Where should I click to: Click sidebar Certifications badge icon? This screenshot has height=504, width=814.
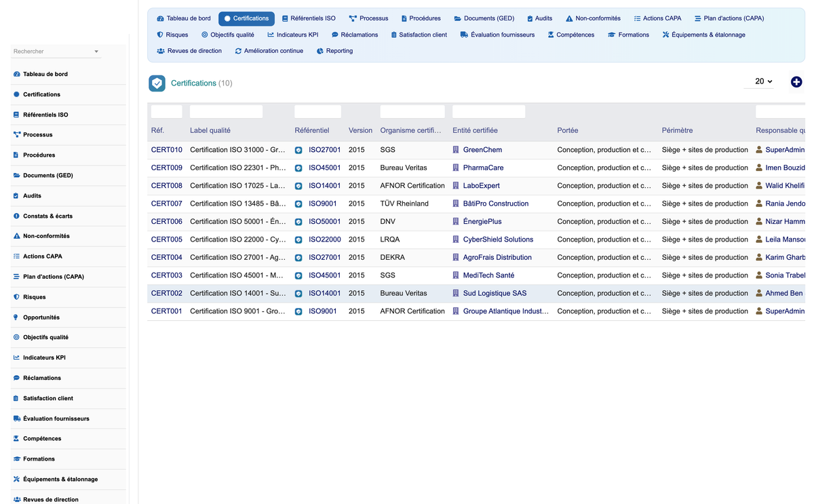(16, 94)
